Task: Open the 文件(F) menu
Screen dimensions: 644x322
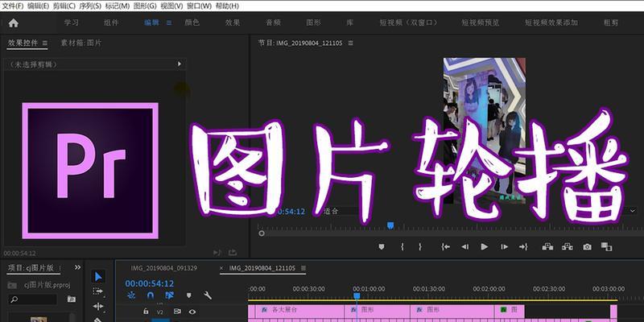Action: [x=12, y=6]
